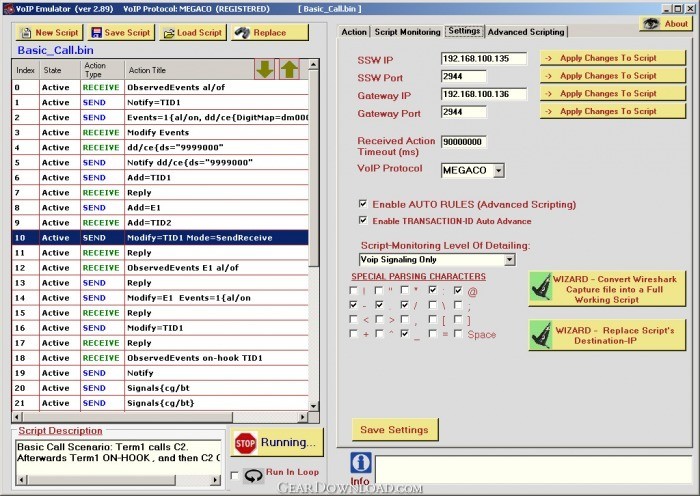This screenshot has height=496, width=700.
Task: Click the Replace binoculars icon
Action: point(242,33)
